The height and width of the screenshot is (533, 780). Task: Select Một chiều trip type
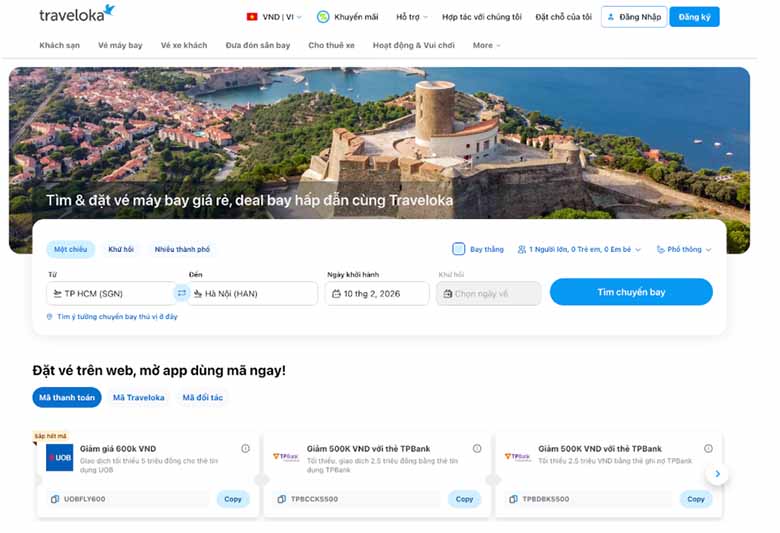point(71,249)
